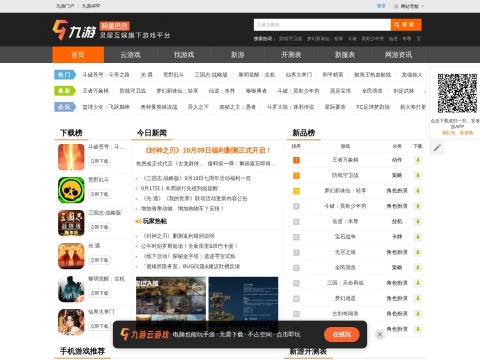
Task: Open the 云游戏 nav tab
Action: 130,55
